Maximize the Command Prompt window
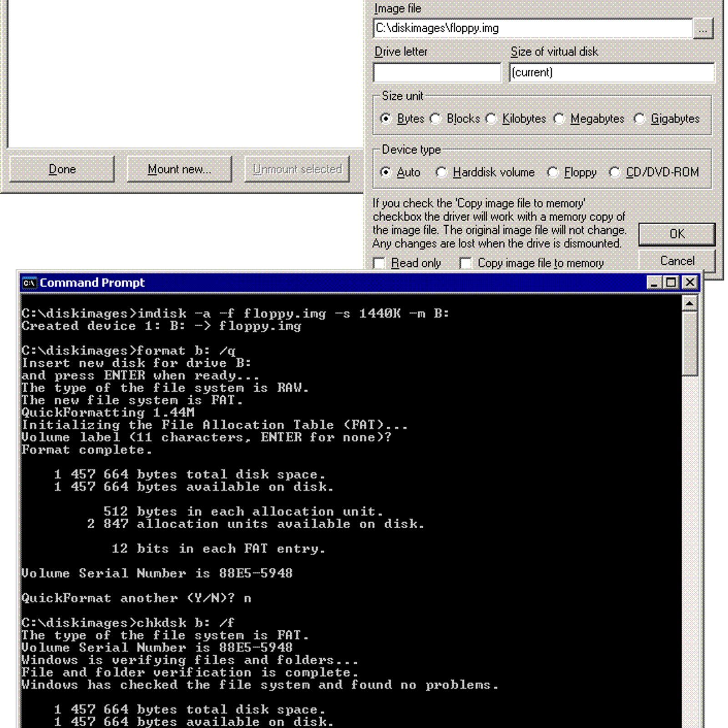The width and height of the screenshot is (728, 728). [671, 283]
